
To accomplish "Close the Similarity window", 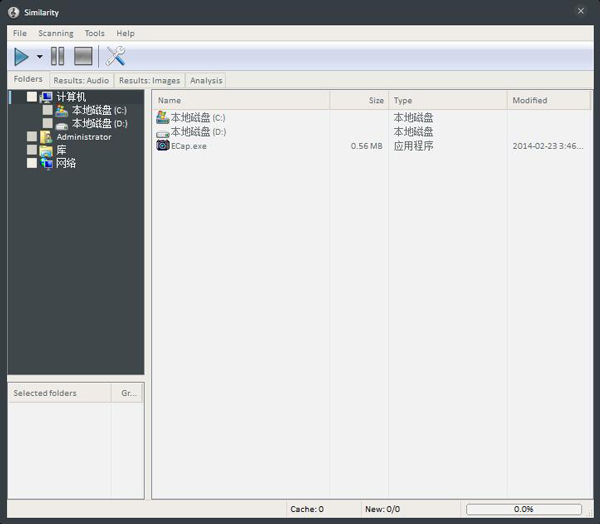I will [x=580, y=11].
